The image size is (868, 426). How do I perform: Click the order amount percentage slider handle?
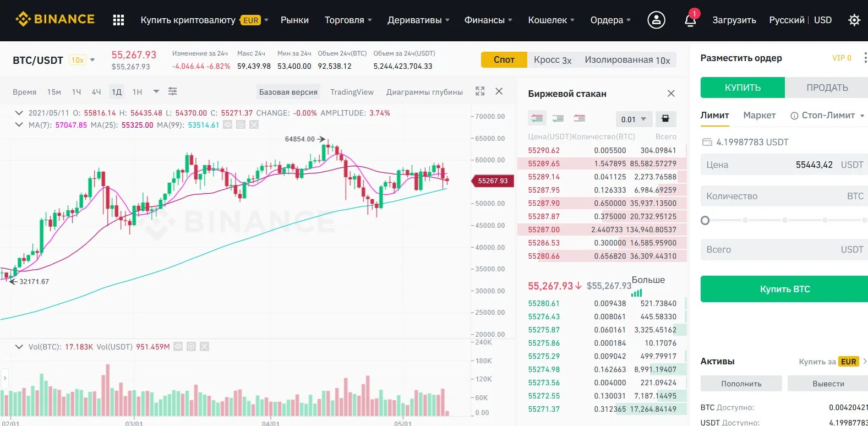click(x=705, y=220)
